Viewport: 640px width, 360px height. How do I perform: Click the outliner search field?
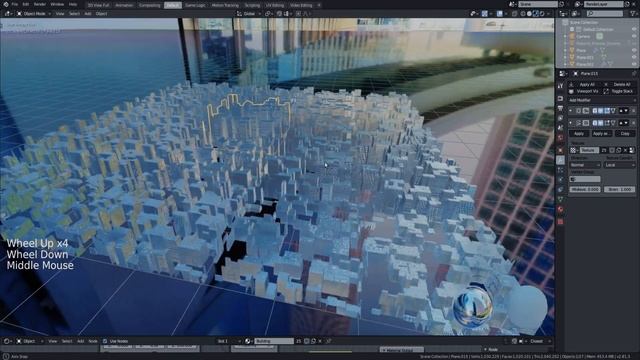(x=604, y=13)
